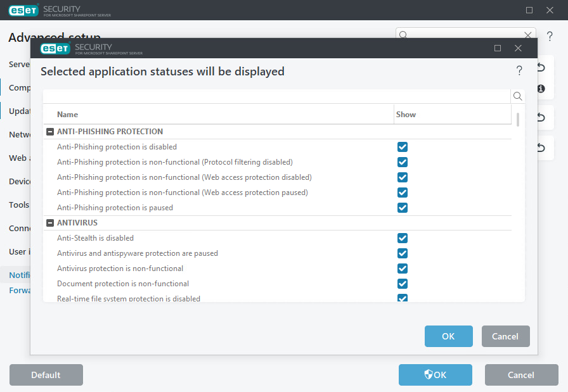The width and height of the screenshot is (568, 392).
Task: Collapse the ANTI-PHISHING PROTECTION section
Action: [x=50, y=131]
